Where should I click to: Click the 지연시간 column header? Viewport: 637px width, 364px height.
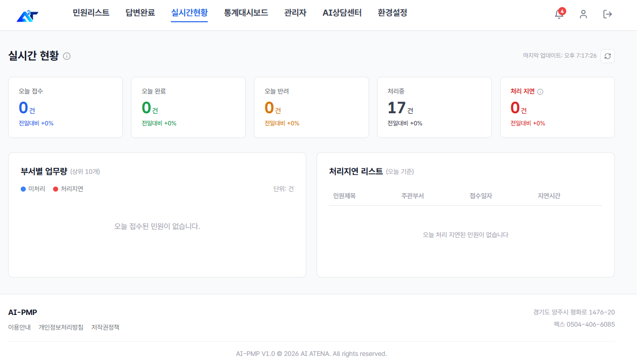tap(549, 196)
